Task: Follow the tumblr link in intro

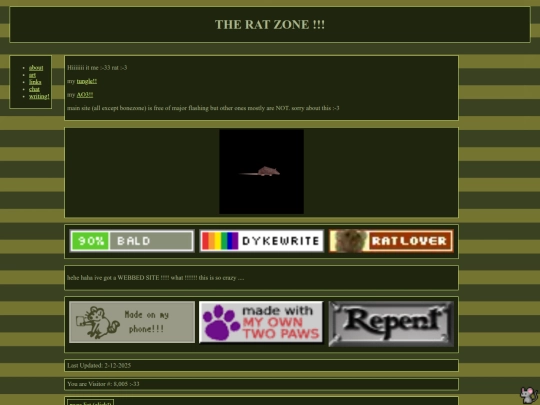Action: [x=87, y=81]
